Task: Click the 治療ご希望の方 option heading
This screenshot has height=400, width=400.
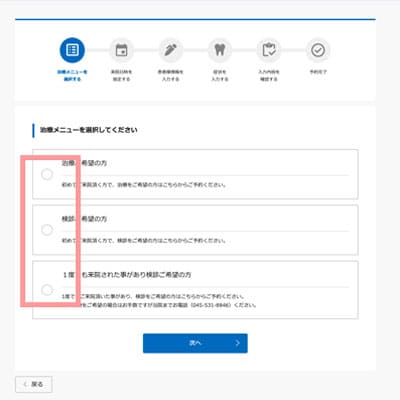Action: (84, 163)
